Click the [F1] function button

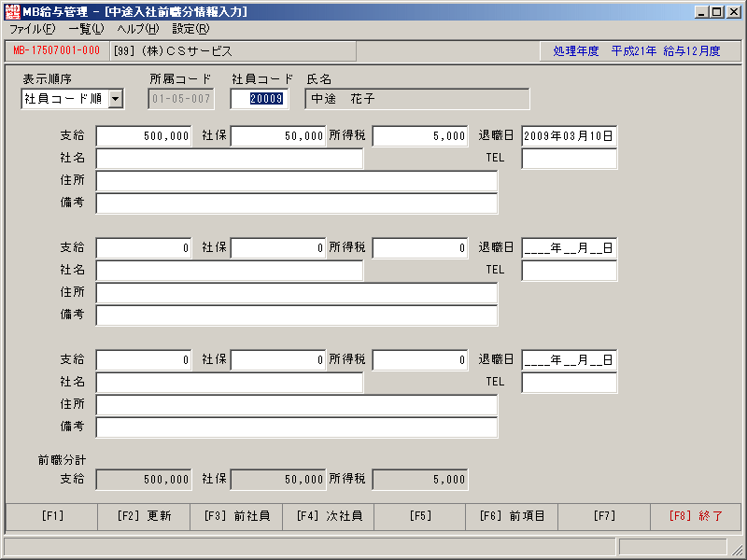click(x=52, y=516)
